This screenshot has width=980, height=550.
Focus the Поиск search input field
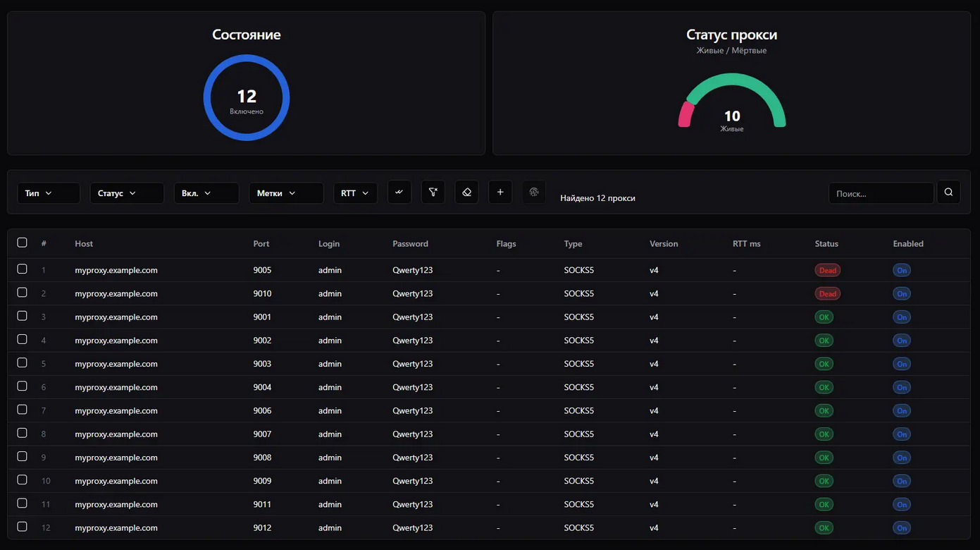(x=881, y=193)
